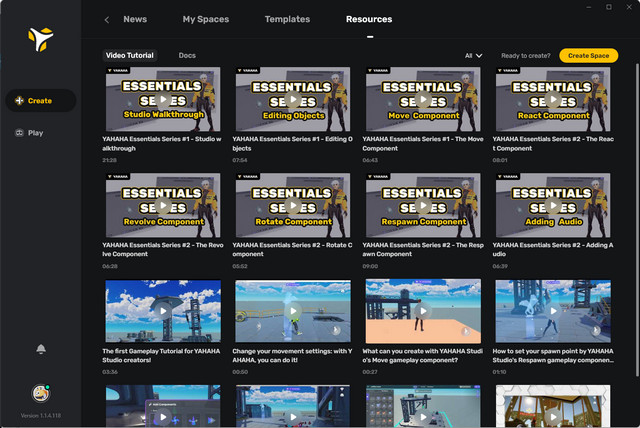Open title 'YAHAHA Essentials Series #1 - Studio walkthrough'
The width and height of the screenshot is (640, 428).
pos(162,144)
